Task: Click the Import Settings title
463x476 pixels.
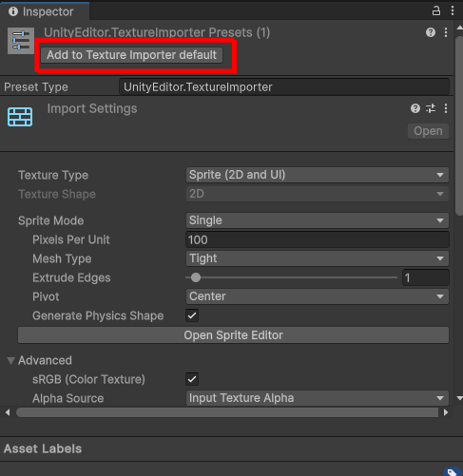Action: (92, 108)
